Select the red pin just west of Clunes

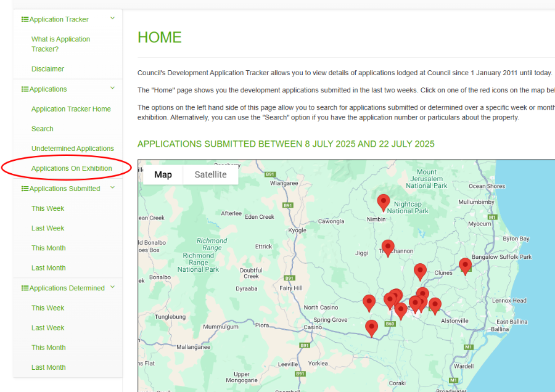(x=420, y=272)
